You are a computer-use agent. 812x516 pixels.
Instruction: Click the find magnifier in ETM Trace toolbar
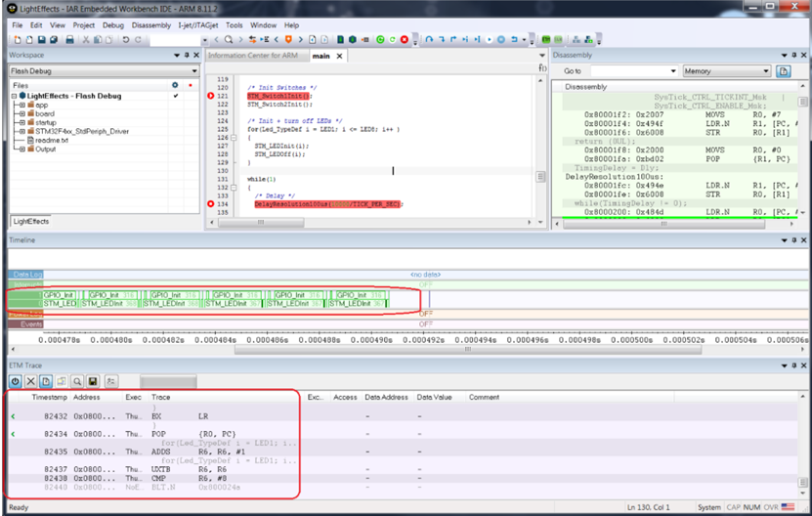[x=77, y=382]
